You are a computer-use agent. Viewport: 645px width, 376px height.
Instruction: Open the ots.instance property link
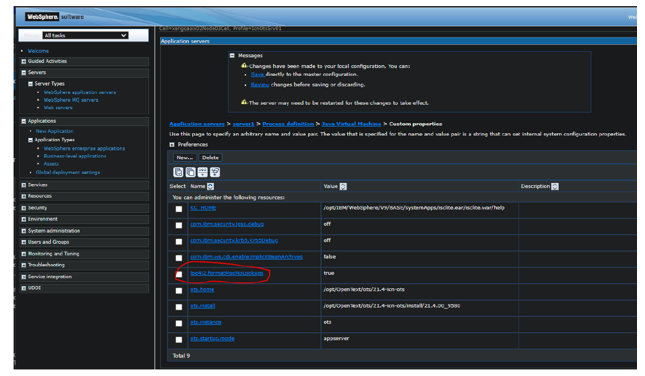click(206, 322)
